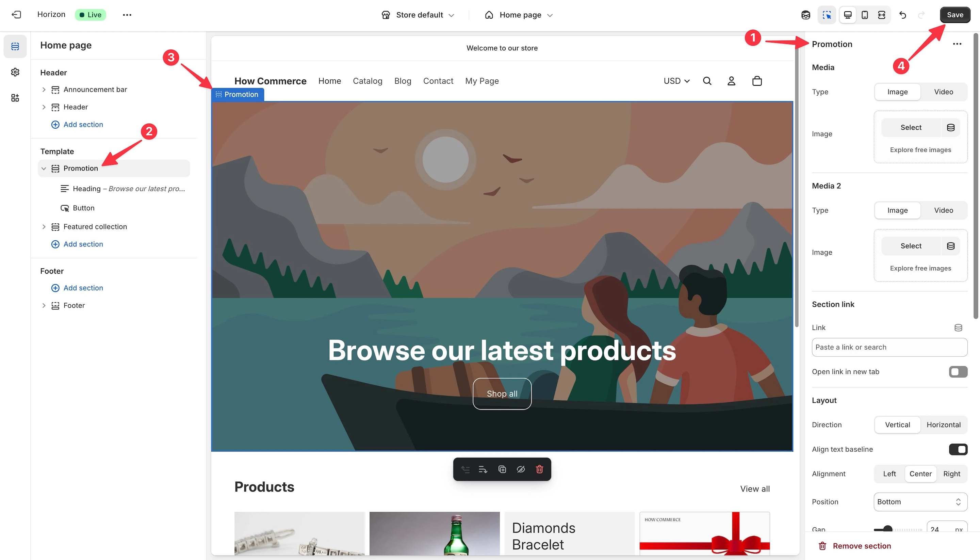Select Image type under Media 2
Screen dimensions: 980x560
897,210
